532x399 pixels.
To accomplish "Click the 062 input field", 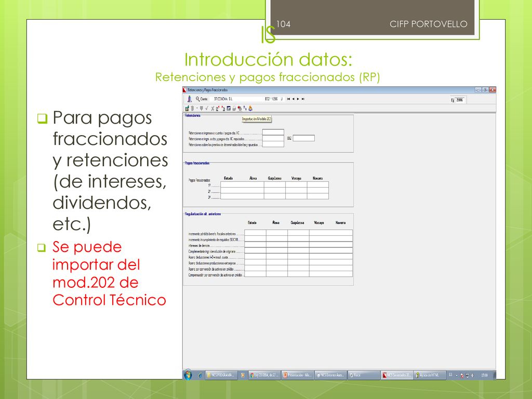I will [303, 138].
